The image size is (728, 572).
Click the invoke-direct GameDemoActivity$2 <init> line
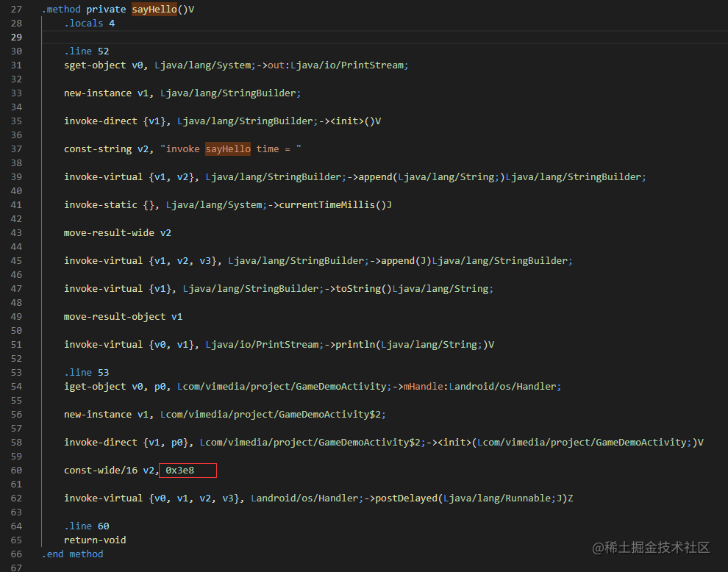click(x=384, y=442)
